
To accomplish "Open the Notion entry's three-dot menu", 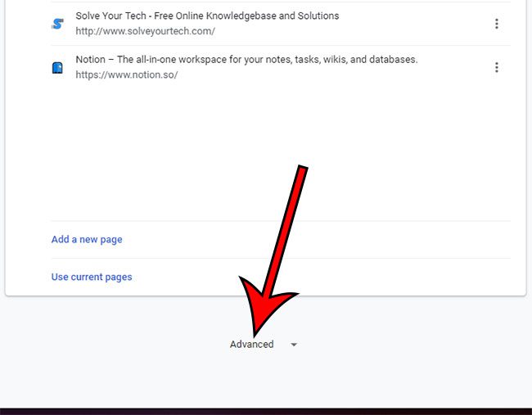I will pyautogui.click(x=496, y=67).
